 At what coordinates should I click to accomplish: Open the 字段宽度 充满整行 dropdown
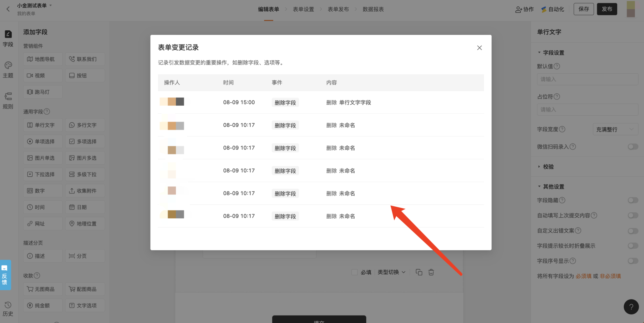pyautogui.click(x=616, y=129)
